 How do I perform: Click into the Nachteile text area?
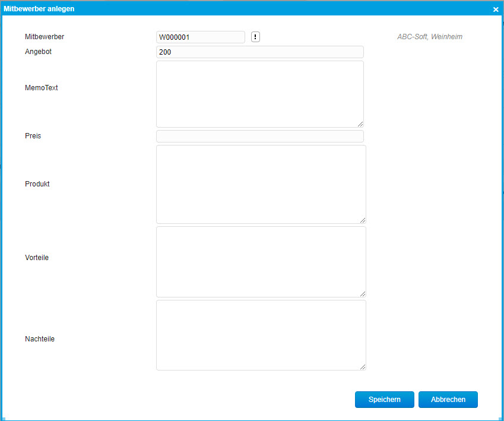[261, 335]
